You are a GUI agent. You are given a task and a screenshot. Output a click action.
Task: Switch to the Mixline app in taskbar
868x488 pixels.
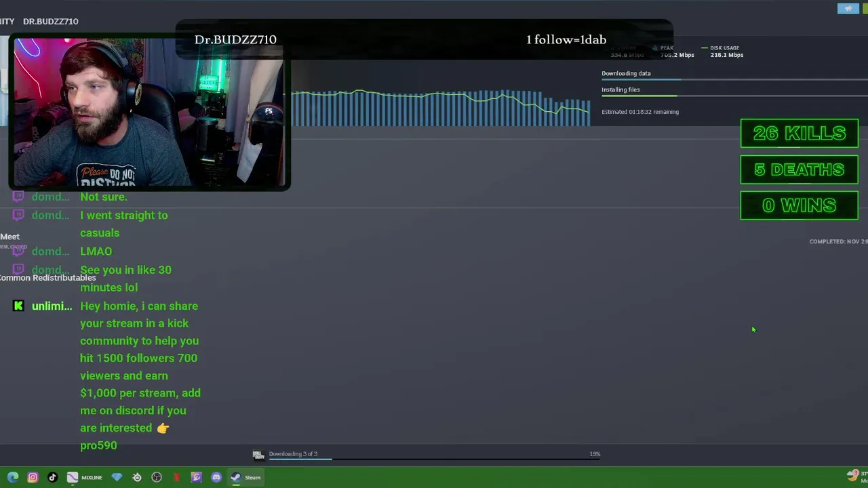(x=85, y=477)
